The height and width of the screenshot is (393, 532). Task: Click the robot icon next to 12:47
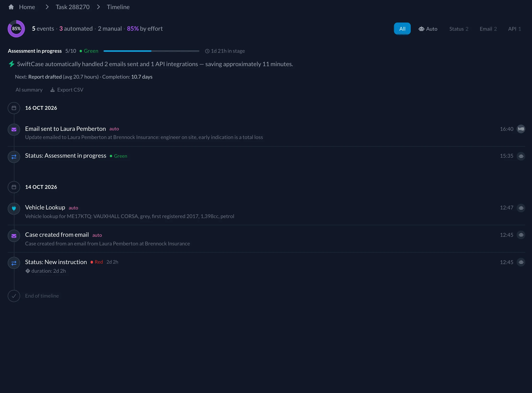(521, 208)
